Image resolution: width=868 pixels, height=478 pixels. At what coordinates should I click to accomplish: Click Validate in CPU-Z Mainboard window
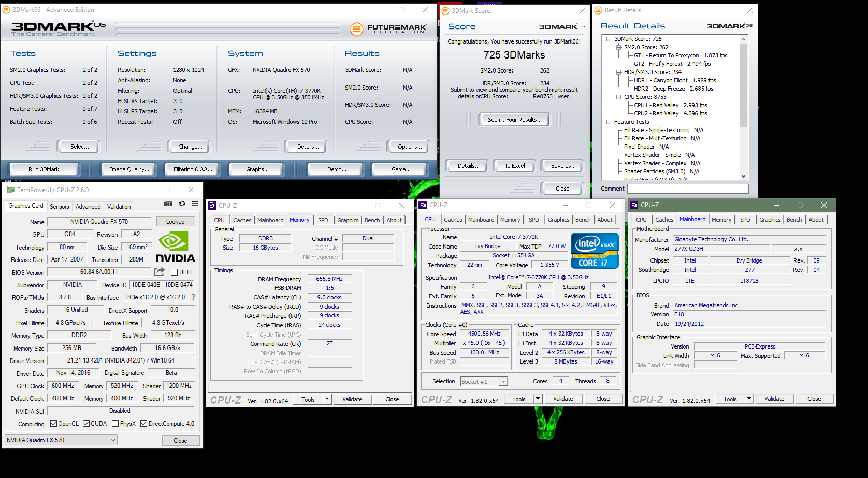pyautogui.click(x=774, y=399)
